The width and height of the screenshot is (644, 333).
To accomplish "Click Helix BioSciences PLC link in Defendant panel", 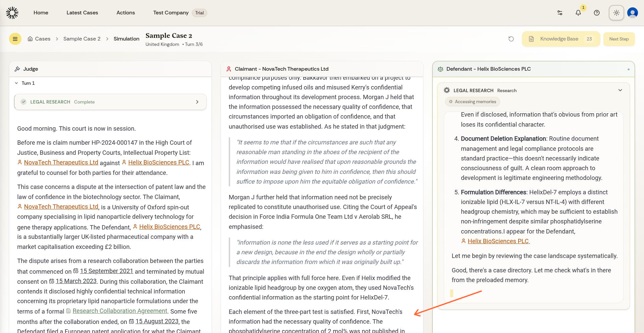I will [498, 241].
